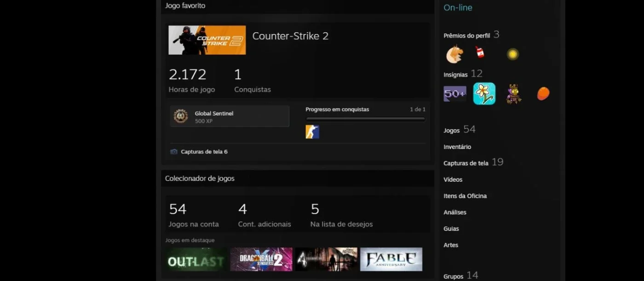
Task: Open 54 Jogos na conta stat
Action: click(194, 215)
